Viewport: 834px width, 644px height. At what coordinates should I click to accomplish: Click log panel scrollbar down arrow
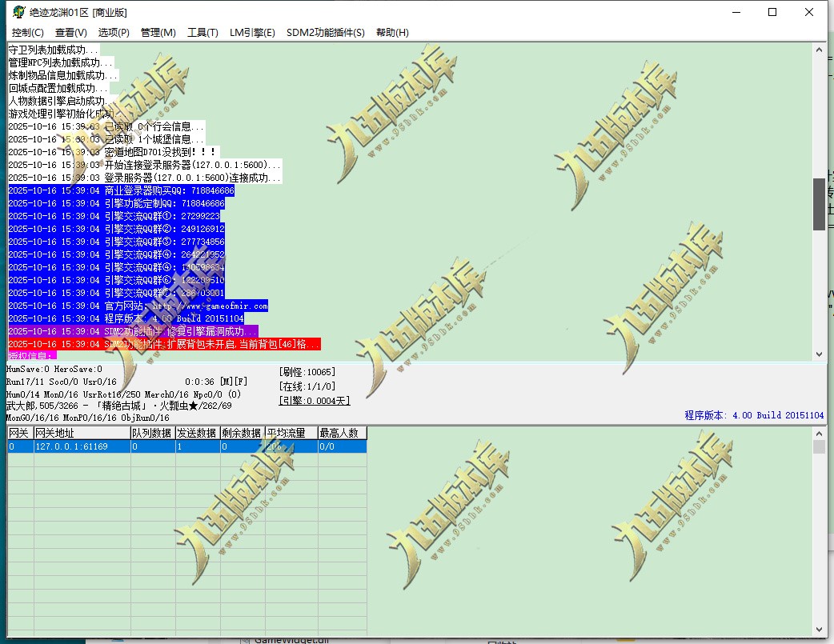pyautogui.click(x=819, y=354)
